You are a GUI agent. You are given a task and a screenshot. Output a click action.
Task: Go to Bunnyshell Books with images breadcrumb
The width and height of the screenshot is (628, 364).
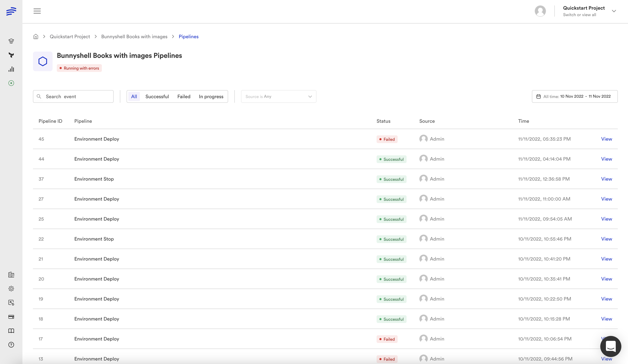(134, 36)
